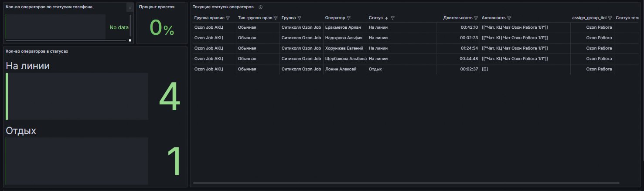Sort table by Оператор header
The image size is (644, 191).
click(335, 18)
